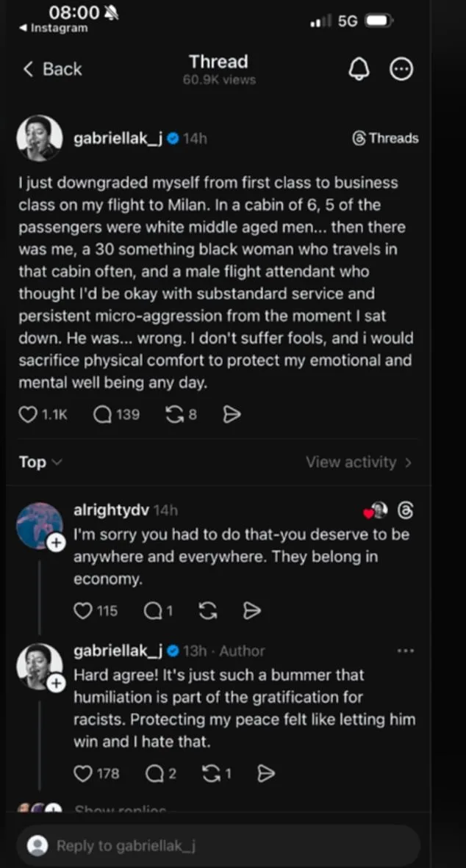Like gabriellak_j's main thread post
The height and width of the screenshot is (868, 466).
pyautogui.click(x=29, y=414)
